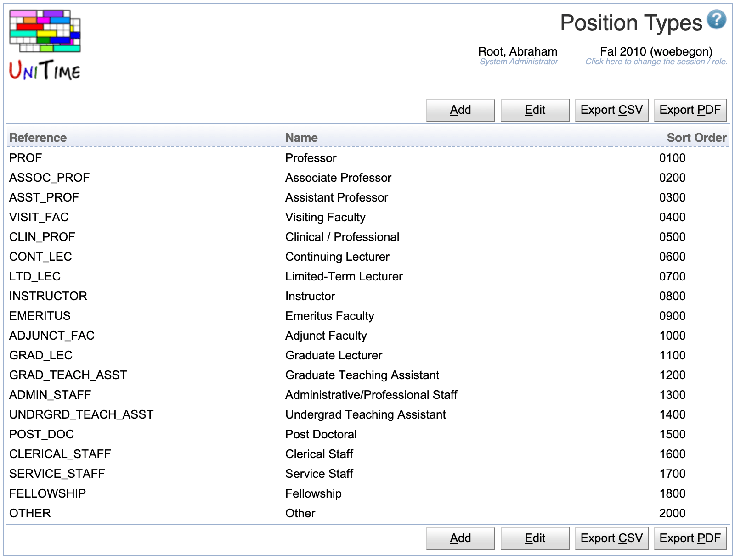Click the top Add button
This screenshot has height=560, width=735.
pos(460,110)
